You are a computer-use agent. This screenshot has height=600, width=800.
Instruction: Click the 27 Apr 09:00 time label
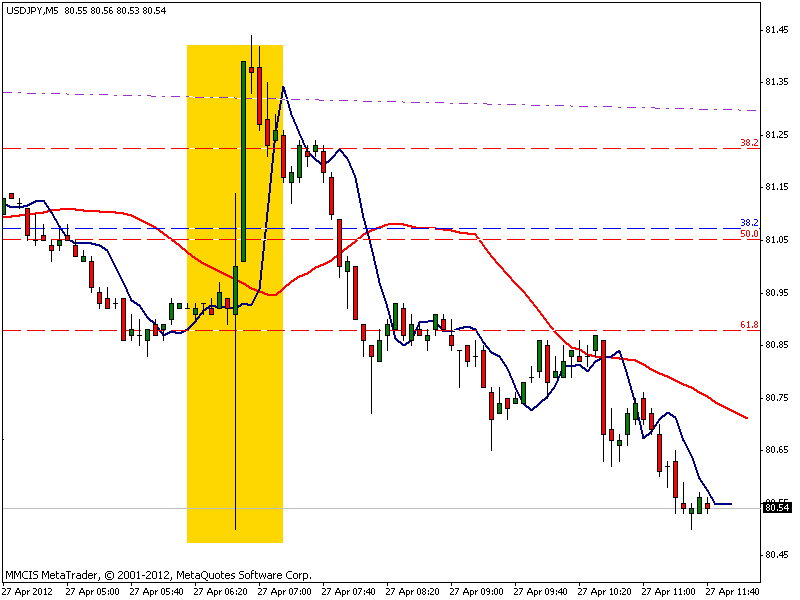pos(477,592)
